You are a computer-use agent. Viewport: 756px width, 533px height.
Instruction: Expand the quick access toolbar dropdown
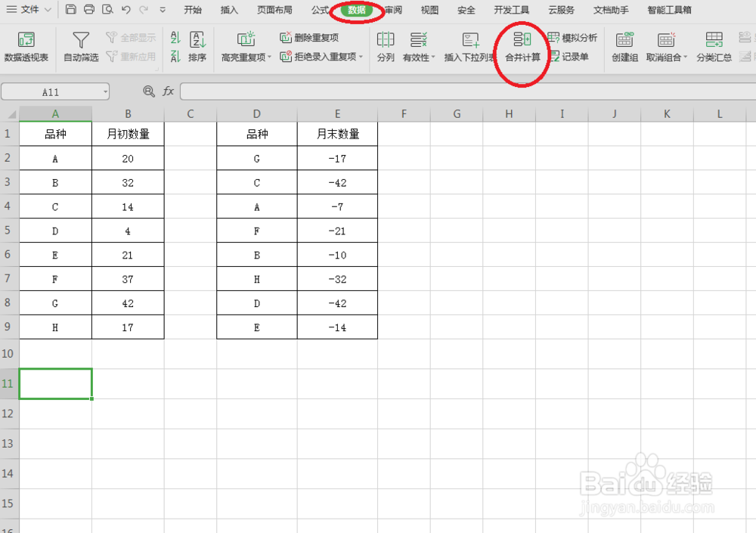click(163, 10)
